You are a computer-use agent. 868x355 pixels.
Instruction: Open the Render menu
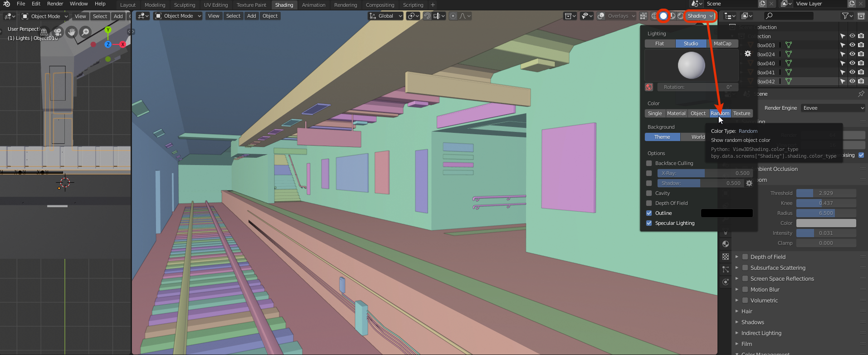[55, 4]
